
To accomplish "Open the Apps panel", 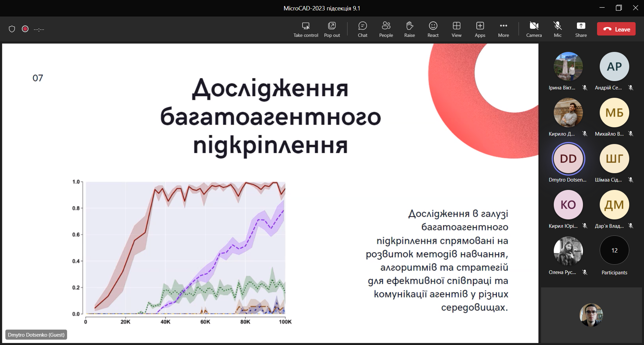I will [x=480, y=29].
